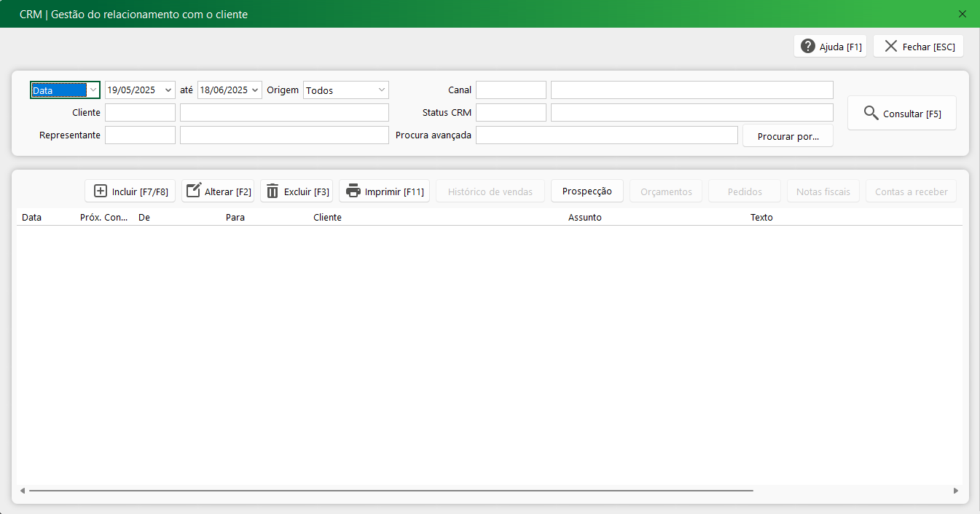Click the magnifying glass Consultar icon
Viewport: 980px width, 514px height.
tap(871, 114)
